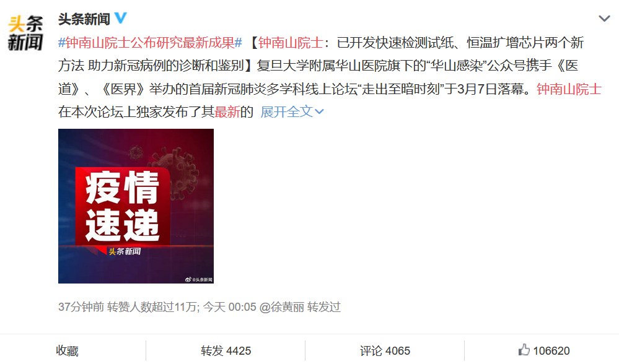Click the red 钟南山院士 keyword in brackets
The height and width of the screenshot is (364, 619).
(291, 43)
